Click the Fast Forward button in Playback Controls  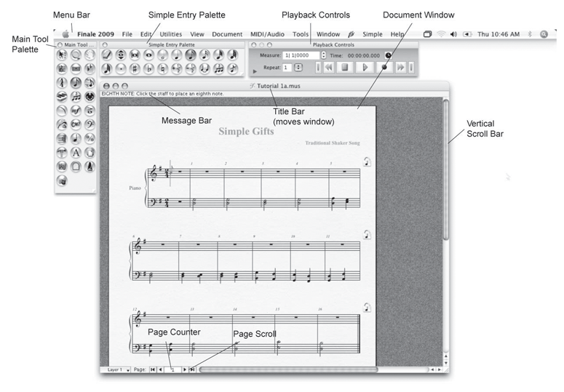coord(400,67)
